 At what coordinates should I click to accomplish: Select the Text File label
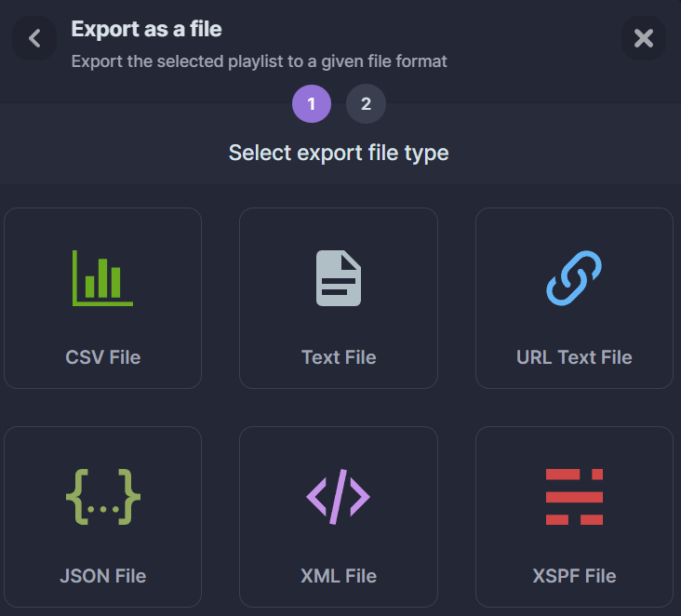[x=339, y=357]
